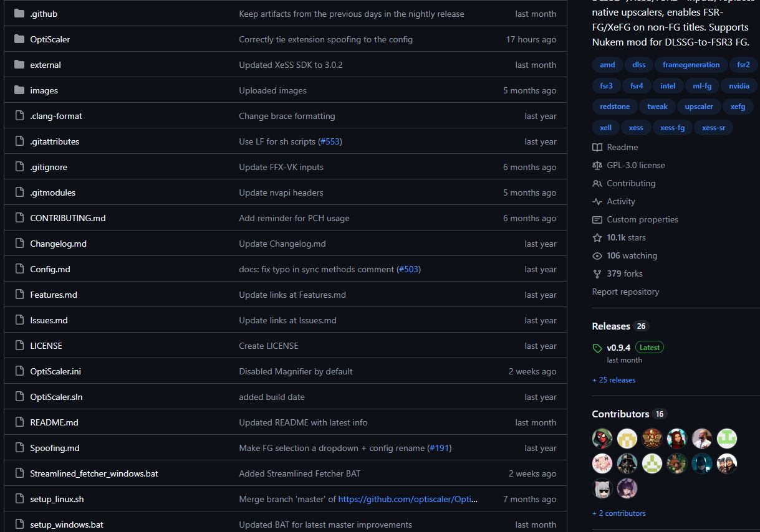
Task: Select the redstone topic tag
Action: [615, 107]
